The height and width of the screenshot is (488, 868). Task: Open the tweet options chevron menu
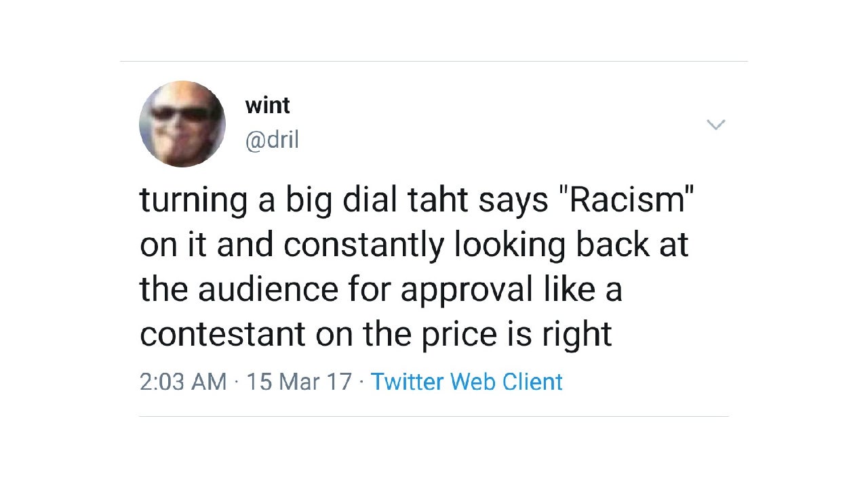(x=715, y=125)
